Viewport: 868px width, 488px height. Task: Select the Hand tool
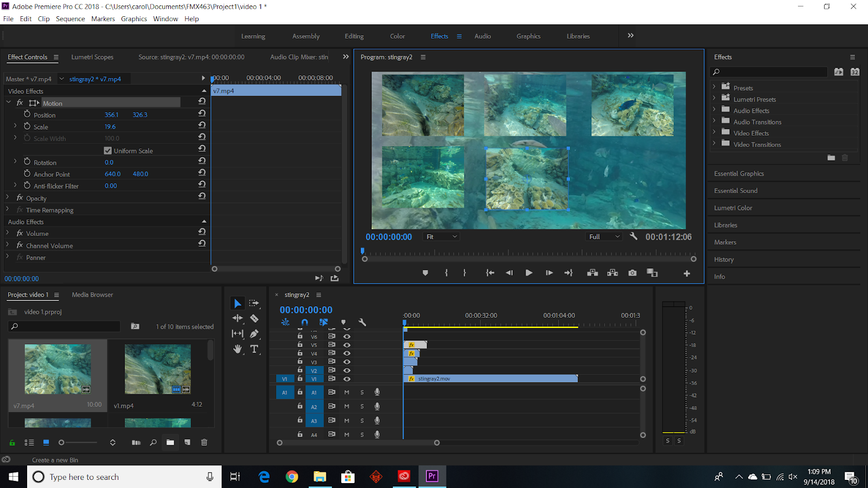coord(238,349)
